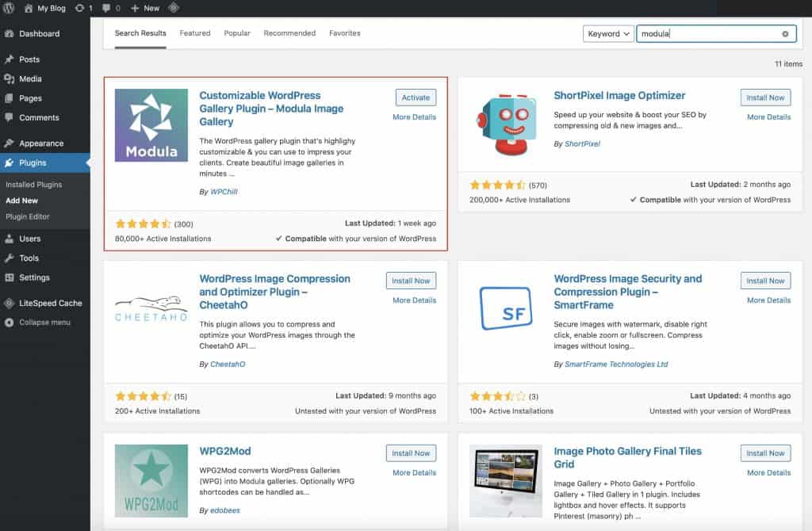Click the Users sidebar icon
Viewport: 812px width, 531px height.
[x=9, y=239]
